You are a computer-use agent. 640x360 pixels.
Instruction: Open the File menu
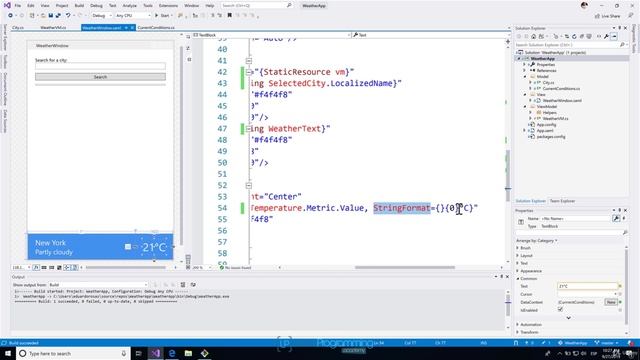[x=18, y=6]
